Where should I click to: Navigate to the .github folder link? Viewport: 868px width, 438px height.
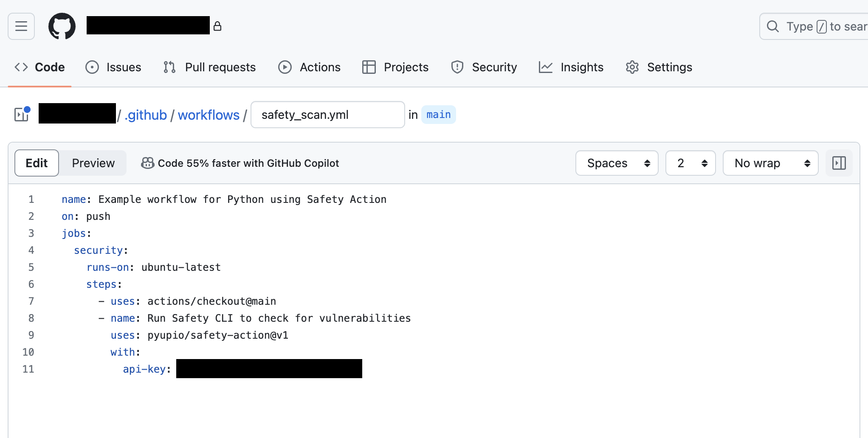coord(146,115)
